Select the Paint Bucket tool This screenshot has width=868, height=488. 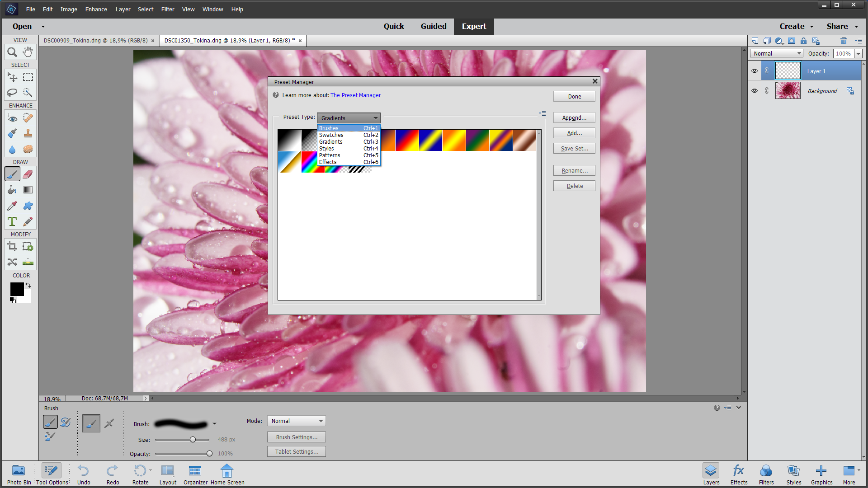(x=12, y=190)
